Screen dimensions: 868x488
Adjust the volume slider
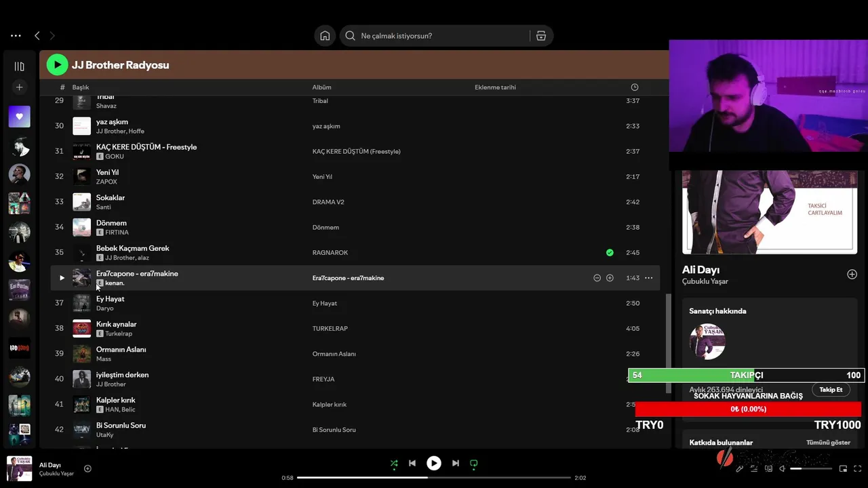811,468
